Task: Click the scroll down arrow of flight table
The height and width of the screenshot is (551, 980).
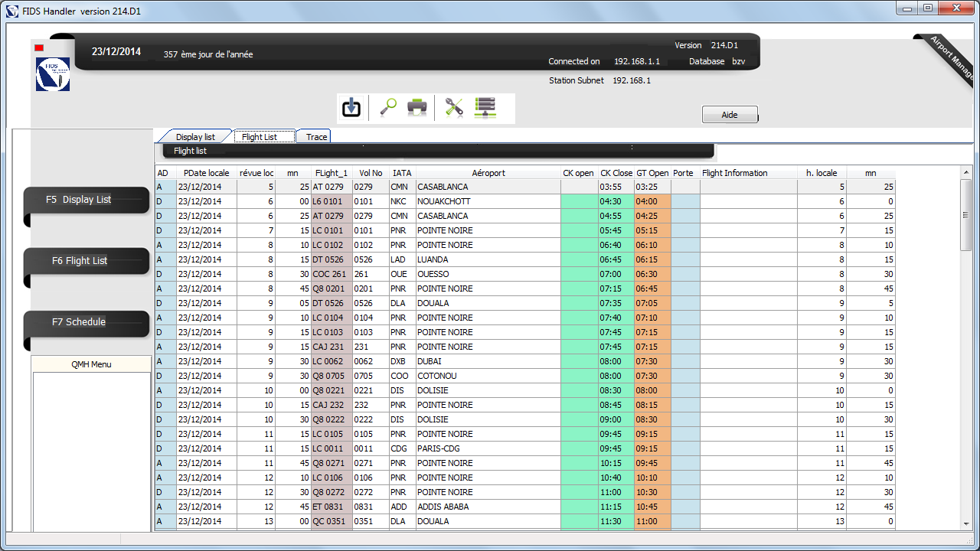Action: pyautogui.click(x=965, y=523)
